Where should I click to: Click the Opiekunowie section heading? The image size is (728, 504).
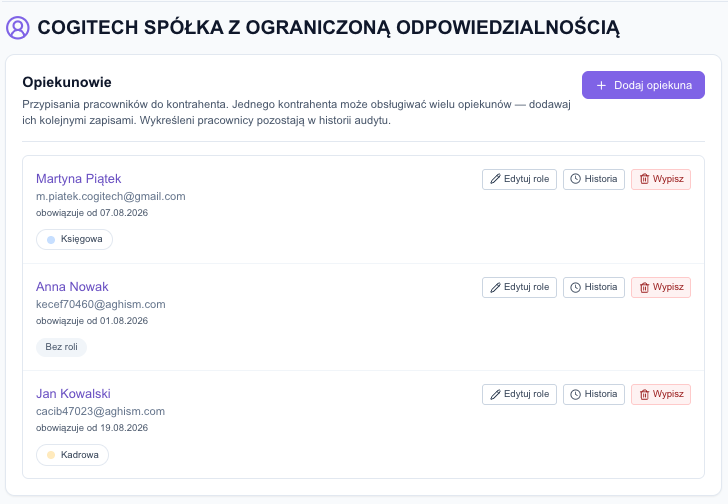click(x=67, y=82)
